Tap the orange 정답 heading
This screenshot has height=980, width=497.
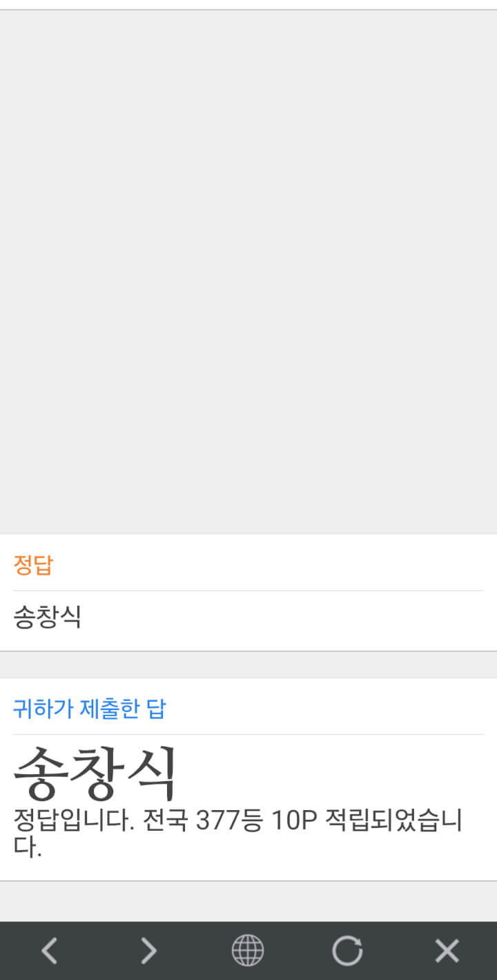click(x=32, y=565)
